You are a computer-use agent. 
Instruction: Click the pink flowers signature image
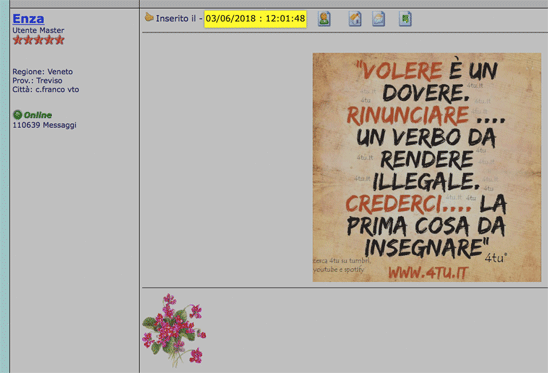pyautogui.click(x=174, y=330)
